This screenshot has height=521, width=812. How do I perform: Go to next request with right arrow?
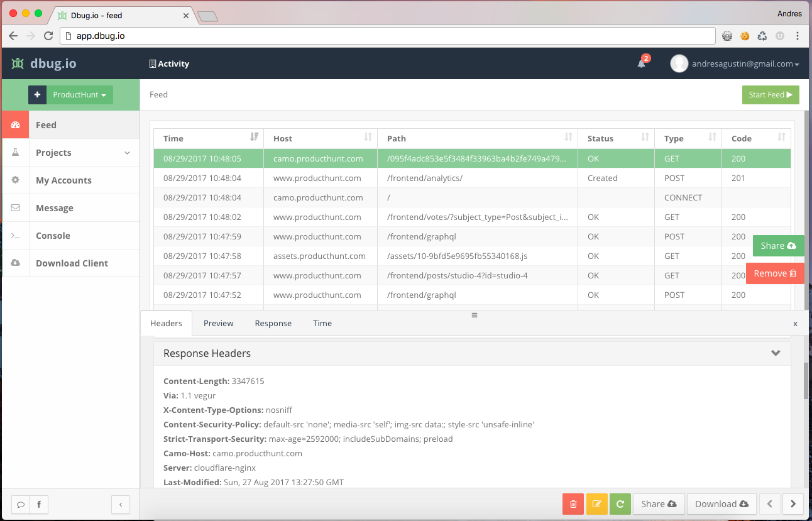tap(793, 504)
